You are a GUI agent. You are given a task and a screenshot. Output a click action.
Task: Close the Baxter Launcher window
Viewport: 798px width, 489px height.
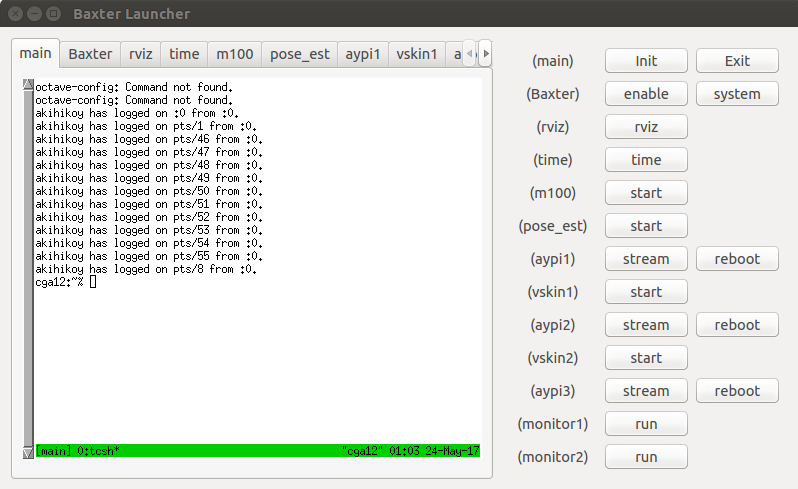pos(16,14)
